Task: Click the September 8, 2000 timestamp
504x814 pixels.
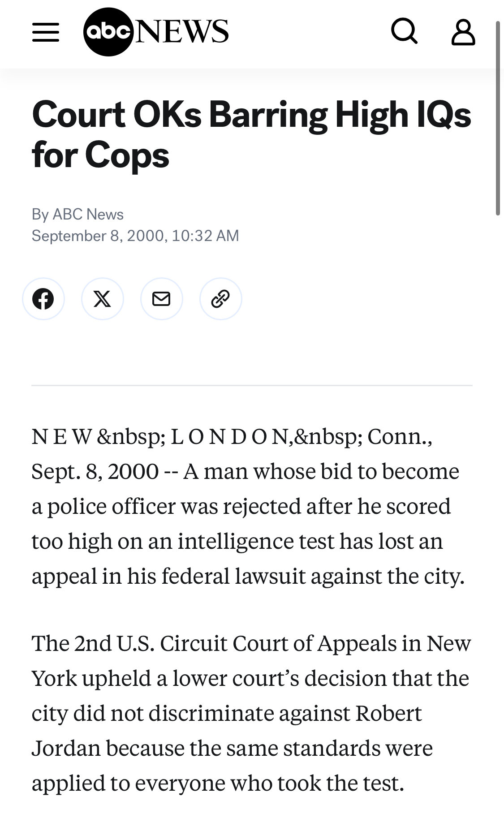Action: 135,236
